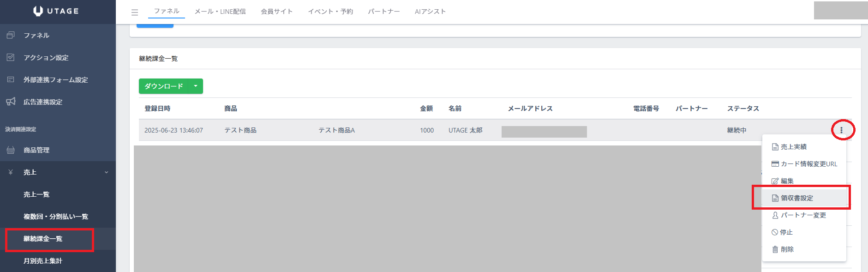Click the 金額 column header
Screen dimensions: 868x272
point(426,109)
